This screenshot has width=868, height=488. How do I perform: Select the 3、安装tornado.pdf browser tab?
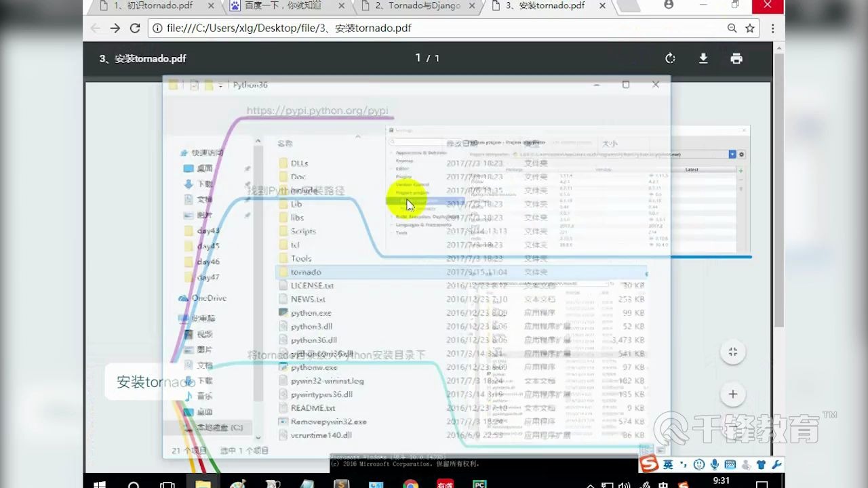pos(546,6)
